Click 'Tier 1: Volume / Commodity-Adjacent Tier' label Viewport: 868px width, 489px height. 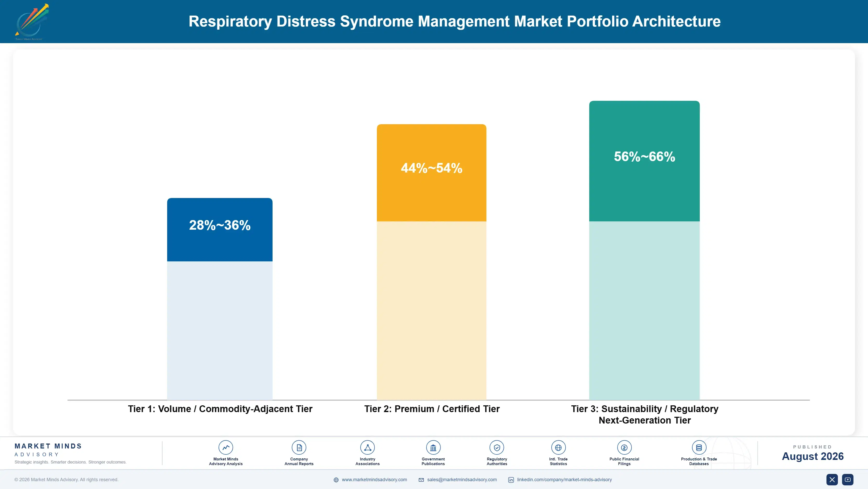pyautogui.click(x=220, y=409)
